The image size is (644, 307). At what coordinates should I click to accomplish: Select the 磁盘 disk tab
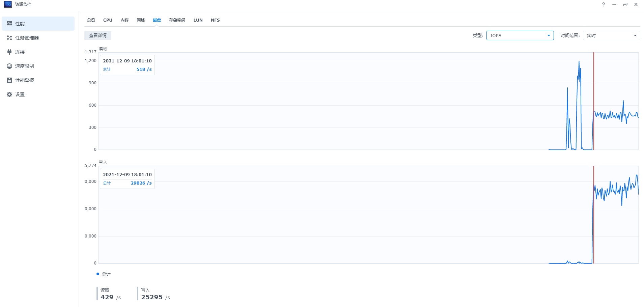[157, 20]
